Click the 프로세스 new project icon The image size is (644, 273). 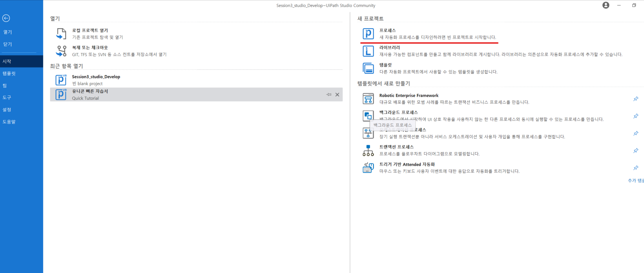click(x=368, y=34)
